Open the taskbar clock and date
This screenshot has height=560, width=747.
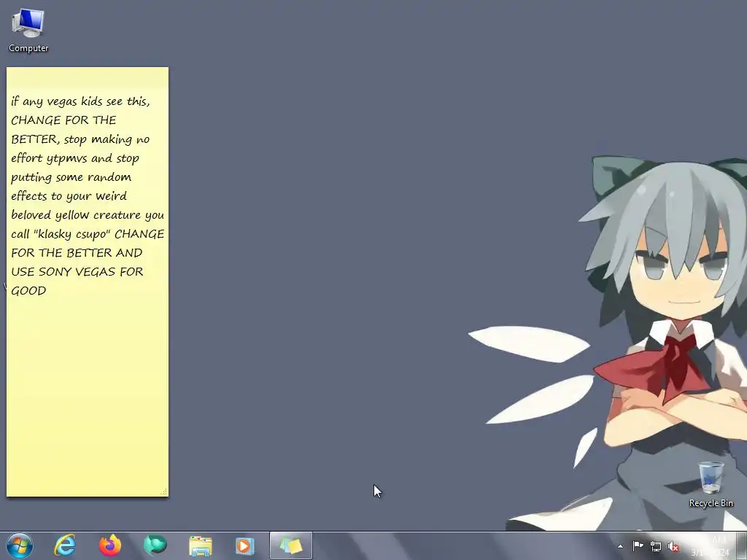click(x=711, y=546)
